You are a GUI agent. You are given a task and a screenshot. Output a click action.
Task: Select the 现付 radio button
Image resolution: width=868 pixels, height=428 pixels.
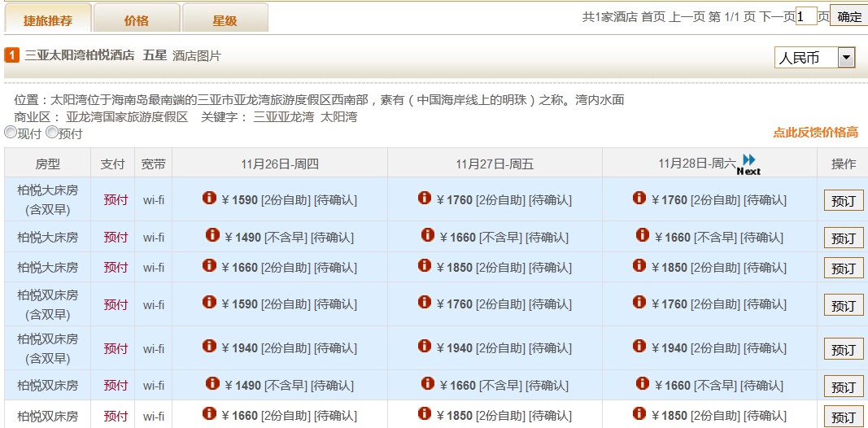coord(11,132)
